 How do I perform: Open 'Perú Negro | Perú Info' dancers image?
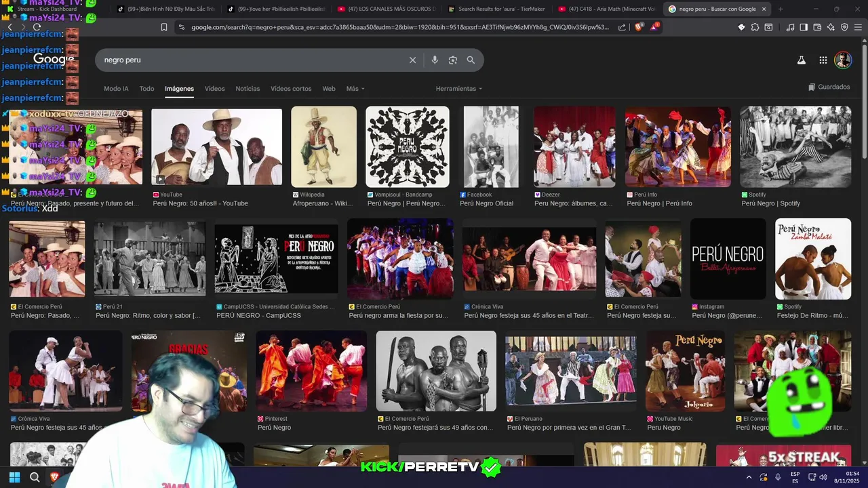click(678, 147)
